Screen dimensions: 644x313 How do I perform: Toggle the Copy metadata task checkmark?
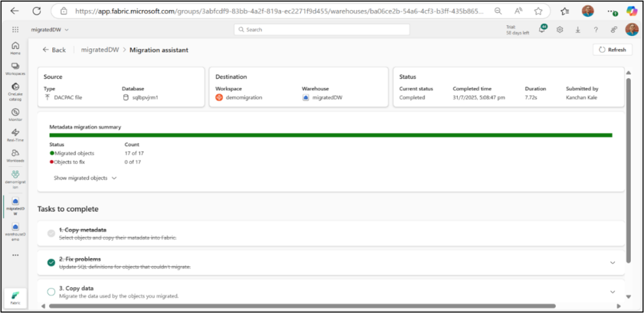point(51,233)
